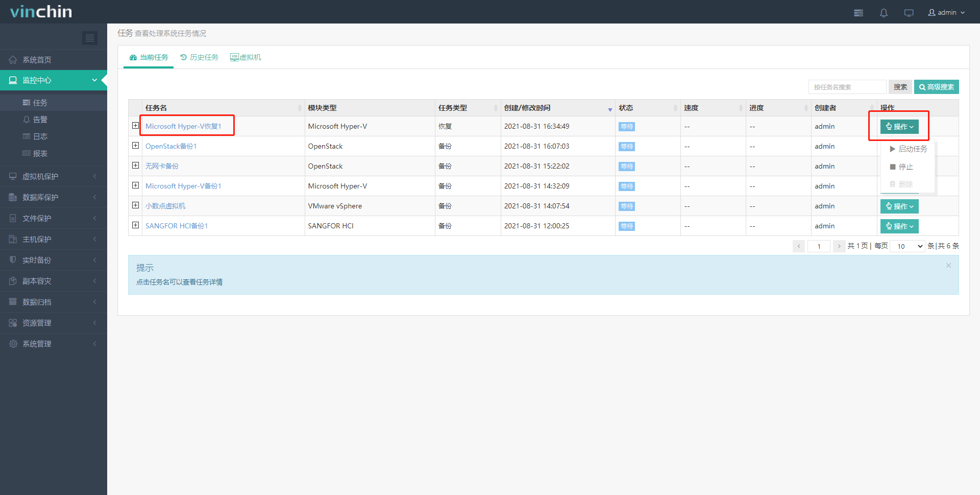Open 操作 dropdown for 小数点虚拟机 row

point(899,206)
